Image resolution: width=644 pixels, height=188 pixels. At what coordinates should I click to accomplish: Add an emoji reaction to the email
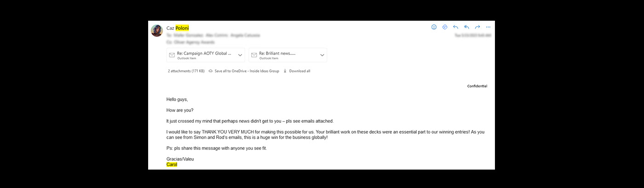pos(434,27)
